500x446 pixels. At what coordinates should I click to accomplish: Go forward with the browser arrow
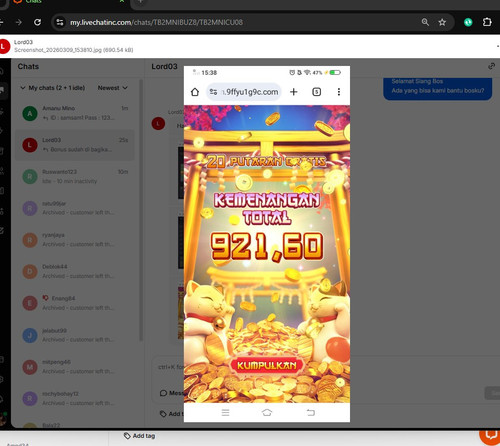tap(19, 22)
